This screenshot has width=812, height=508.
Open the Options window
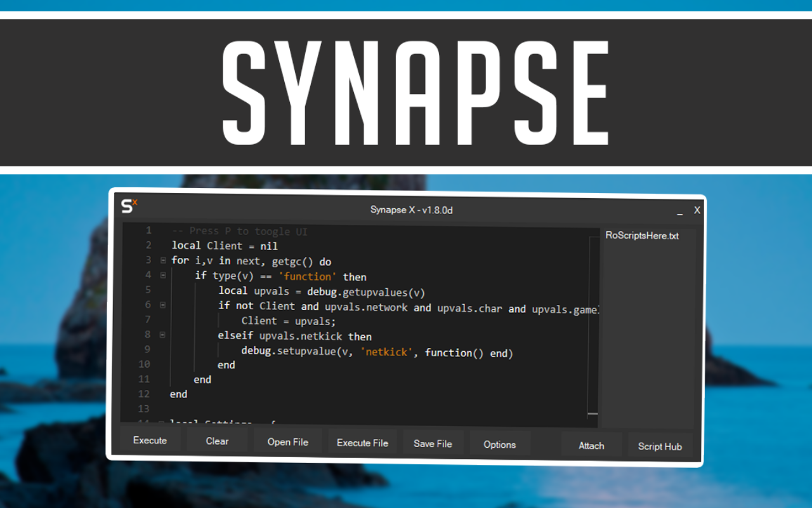coord(500,444)
